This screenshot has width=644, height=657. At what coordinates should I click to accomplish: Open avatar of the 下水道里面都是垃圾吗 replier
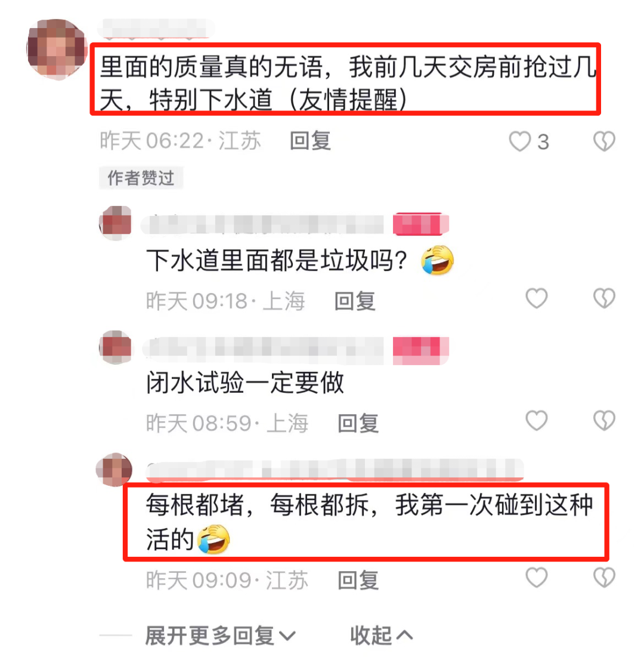tap(116, 223)
